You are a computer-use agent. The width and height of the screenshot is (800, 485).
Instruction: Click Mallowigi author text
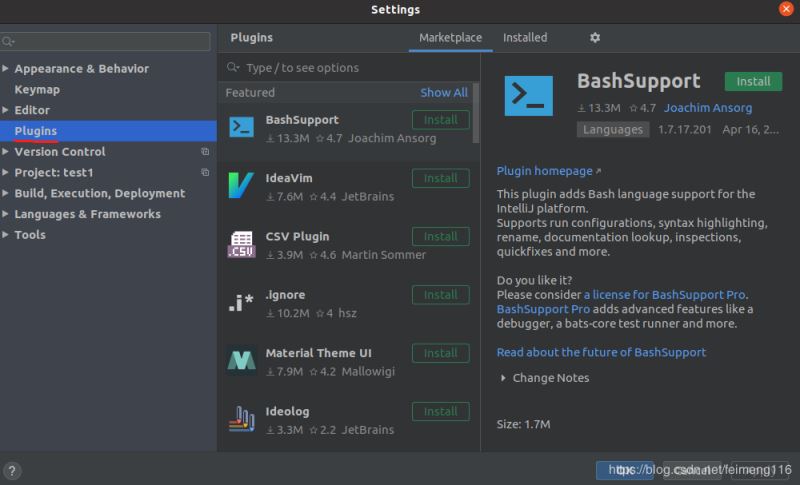[368, 372]
